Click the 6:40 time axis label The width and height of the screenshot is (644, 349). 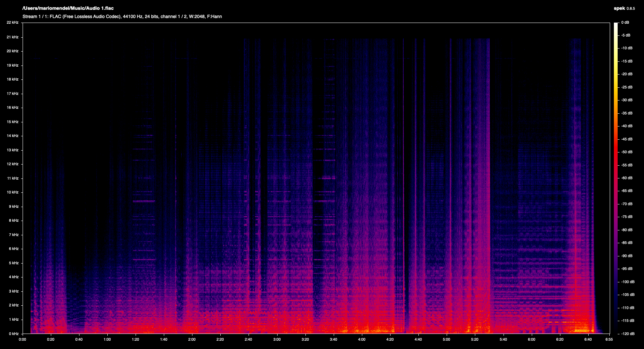pyautogui.click(x=588, y=340)
